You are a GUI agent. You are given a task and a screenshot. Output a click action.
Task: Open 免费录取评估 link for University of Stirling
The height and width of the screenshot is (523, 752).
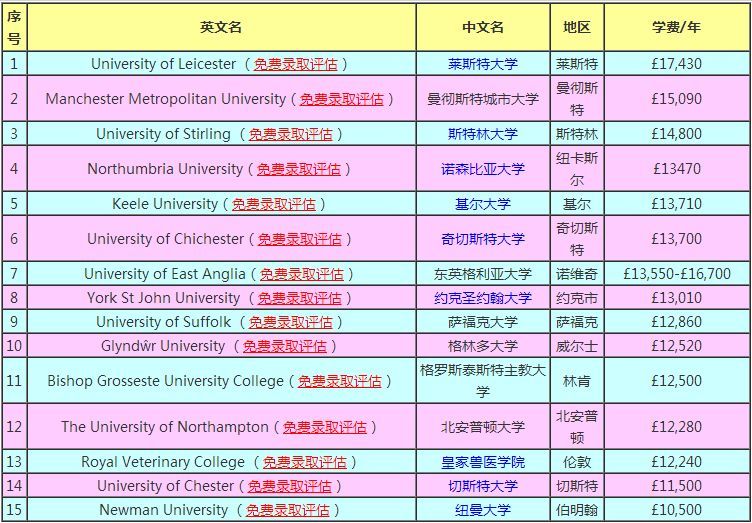click(x=290, y=134)
